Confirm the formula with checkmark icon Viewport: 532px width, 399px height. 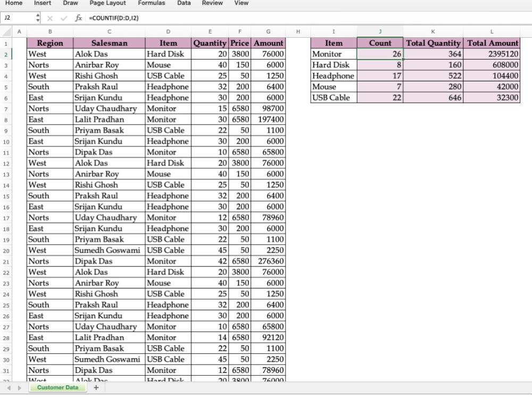(x=64, y=18)
